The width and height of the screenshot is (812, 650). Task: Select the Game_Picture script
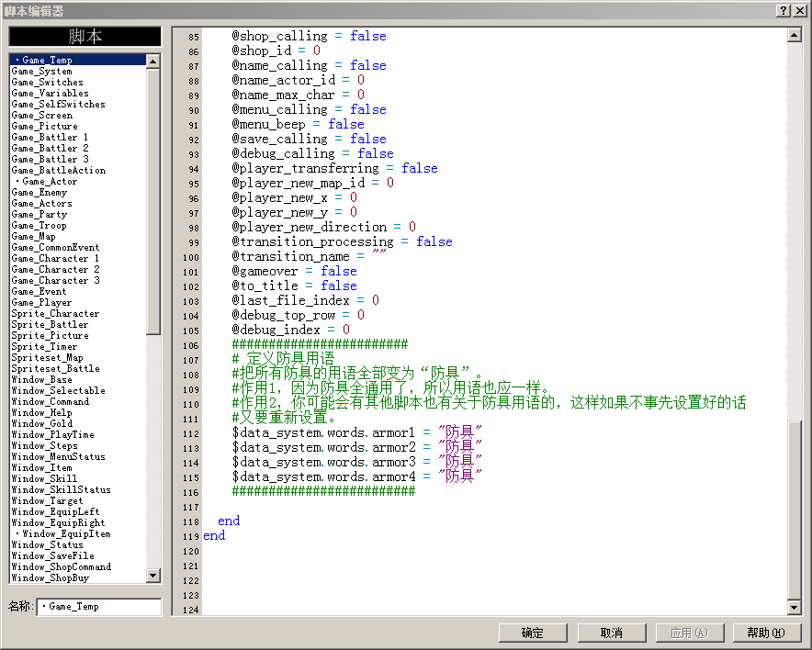[78, 127]
